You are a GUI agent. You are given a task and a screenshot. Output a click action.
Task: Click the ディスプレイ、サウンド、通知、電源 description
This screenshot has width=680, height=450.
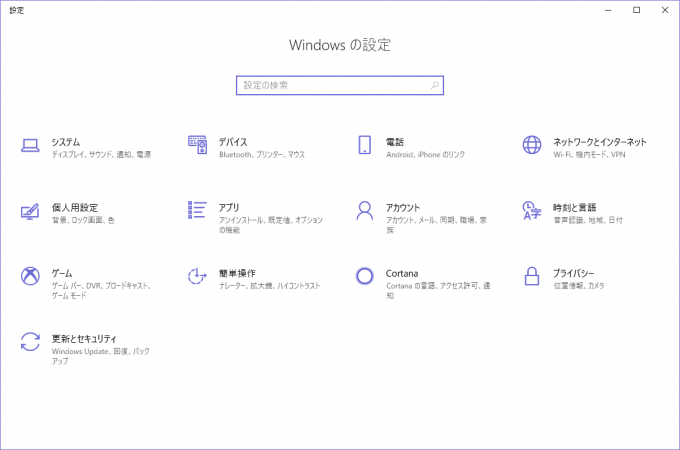point(101,154)
